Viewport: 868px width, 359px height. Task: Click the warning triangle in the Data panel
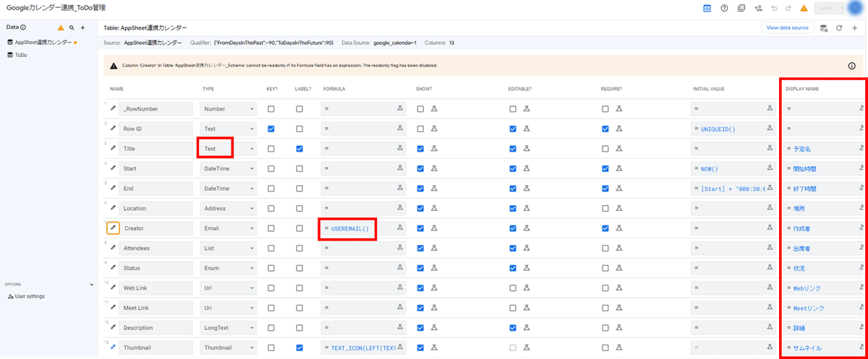click(61, 27)
